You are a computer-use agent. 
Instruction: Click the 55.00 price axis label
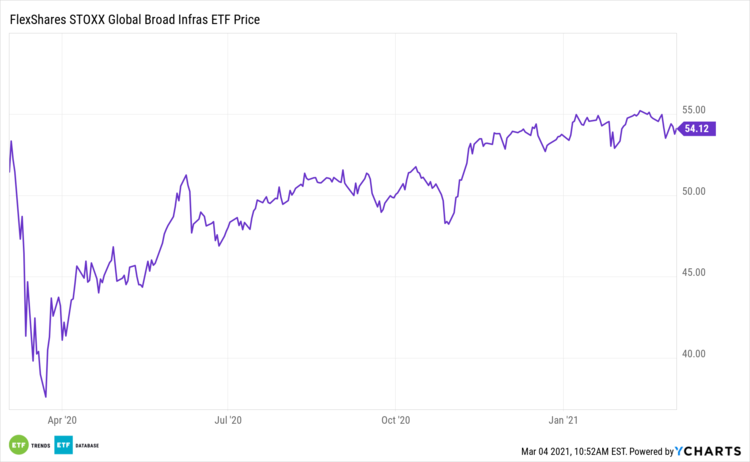[694, 110]
